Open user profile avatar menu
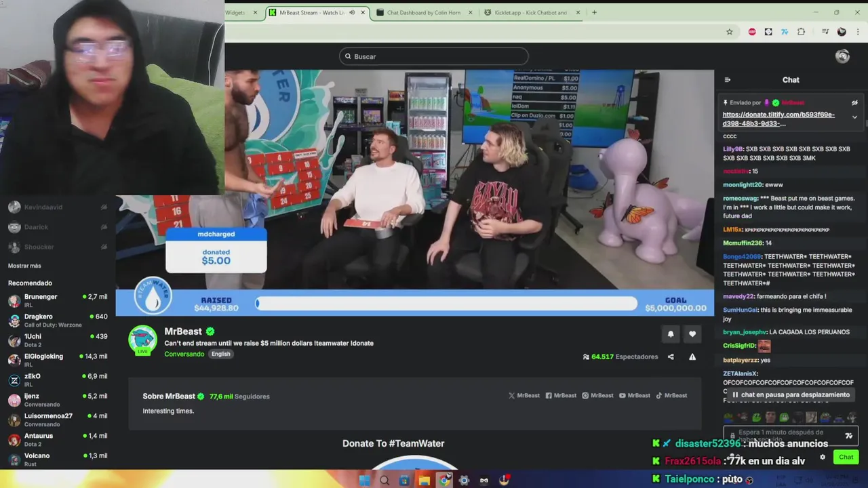Viewport: 868px width, 488px height. point(842,56)
